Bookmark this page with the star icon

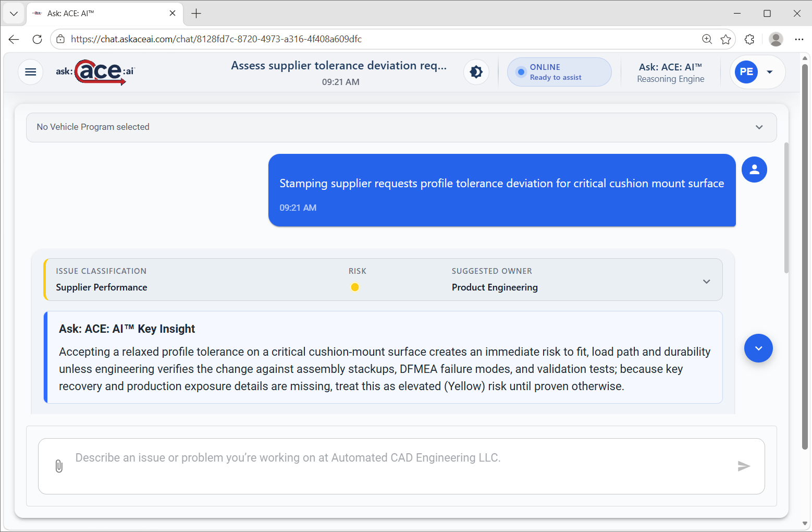pyautogui.click(x=725, y=39)
